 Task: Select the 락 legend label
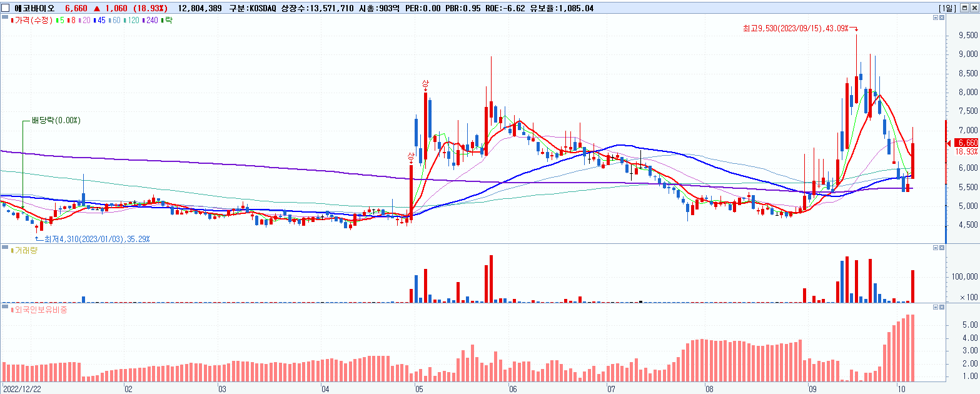pyautogui.click(x=167, y=21)
